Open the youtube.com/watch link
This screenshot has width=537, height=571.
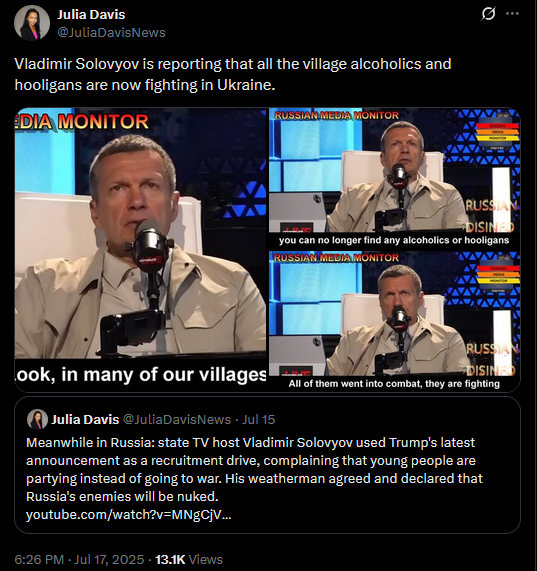(x=129, y=515)
